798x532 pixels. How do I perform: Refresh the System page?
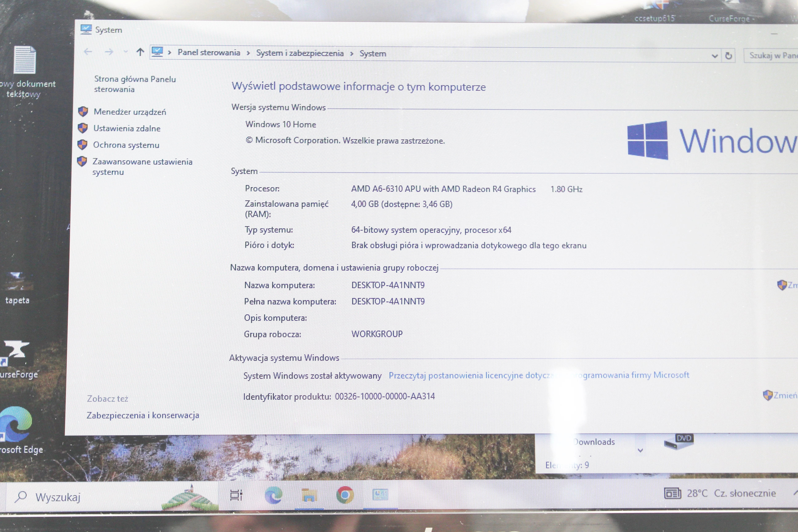[x=728, y=56]
